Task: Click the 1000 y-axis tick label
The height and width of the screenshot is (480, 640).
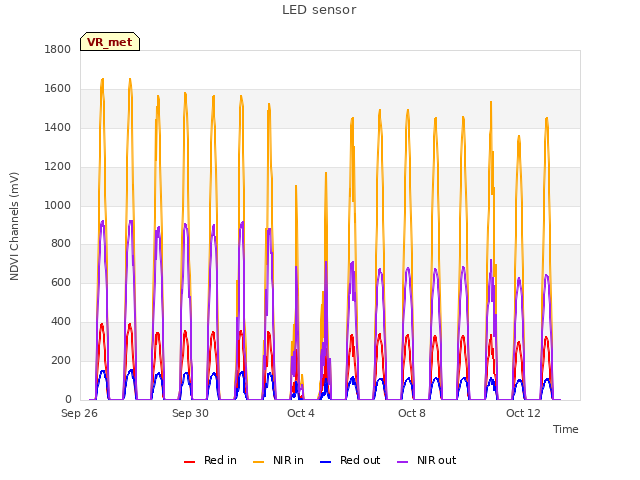Action: click(x=58, y=205)
